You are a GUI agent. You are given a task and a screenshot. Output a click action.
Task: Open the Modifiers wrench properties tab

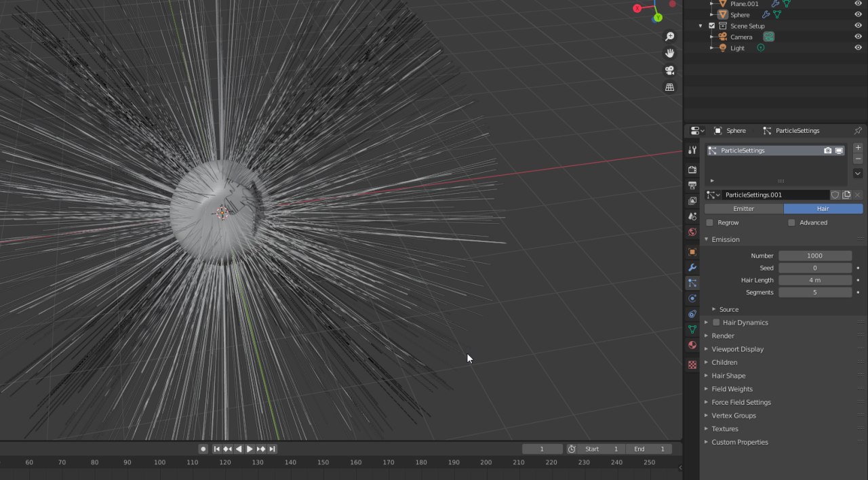(692, 267)
